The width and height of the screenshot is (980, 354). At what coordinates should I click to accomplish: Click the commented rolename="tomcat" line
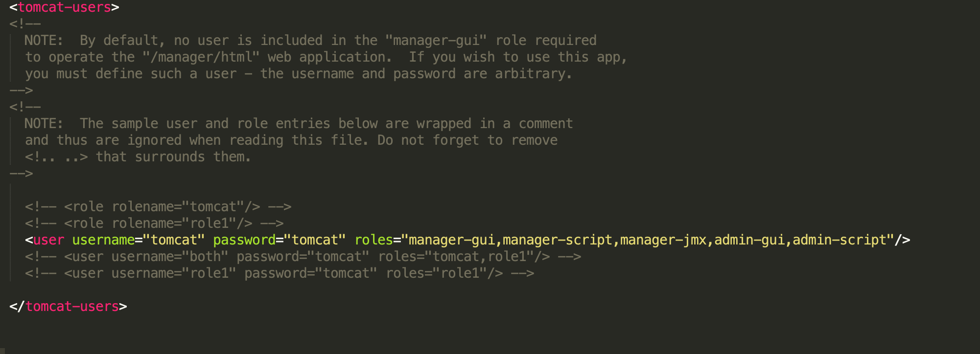click(158, 207)
